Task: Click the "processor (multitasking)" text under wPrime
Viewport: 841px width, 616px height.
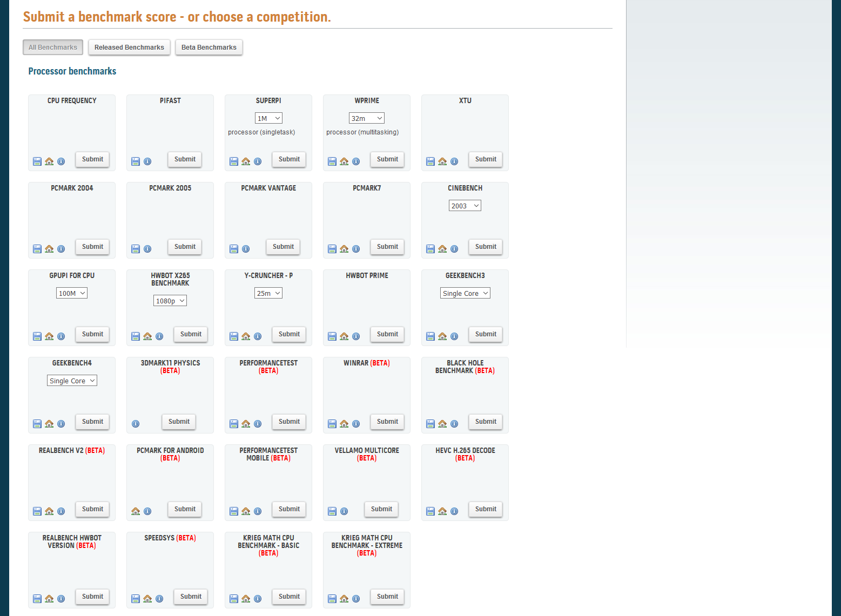Action: tap(362, 132)
